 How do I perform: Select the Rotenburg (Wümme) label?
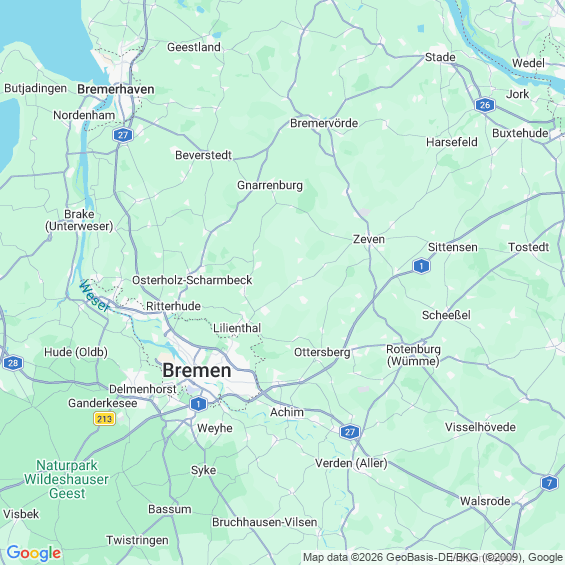(413, 355)
